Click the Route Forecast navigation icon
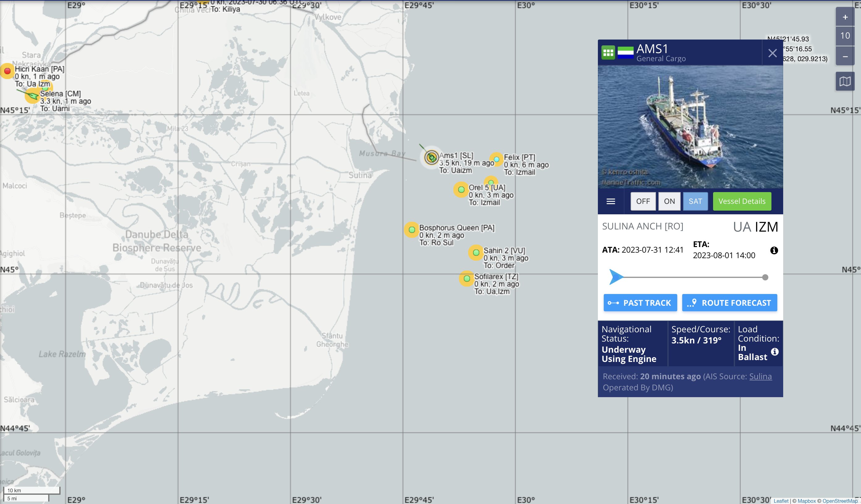Image resolution: width=861 pixels, height=504 pixels. pyautogui.click(x=693, y=302)
